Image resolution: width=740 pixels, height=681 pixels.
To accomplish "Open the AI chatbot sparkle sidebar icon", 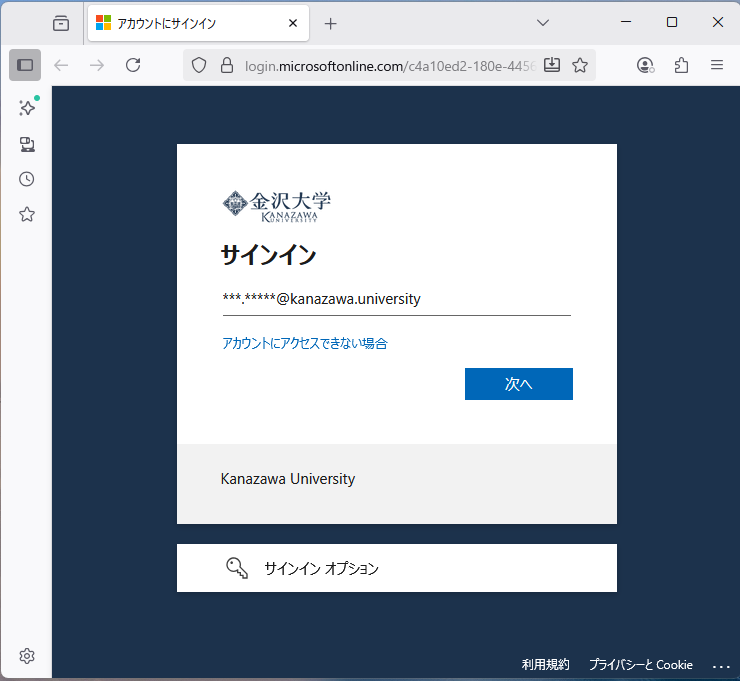I will coord(27,108).
